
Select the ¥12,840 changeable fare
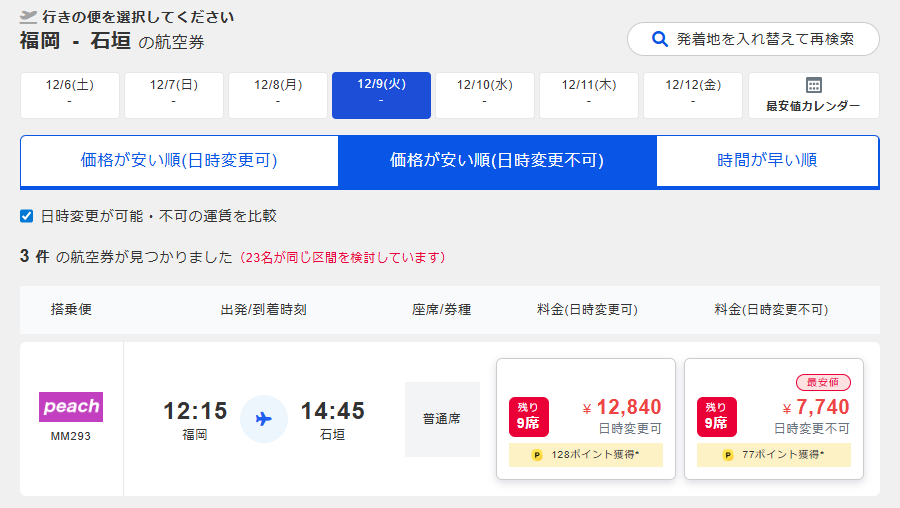[586, 419]
